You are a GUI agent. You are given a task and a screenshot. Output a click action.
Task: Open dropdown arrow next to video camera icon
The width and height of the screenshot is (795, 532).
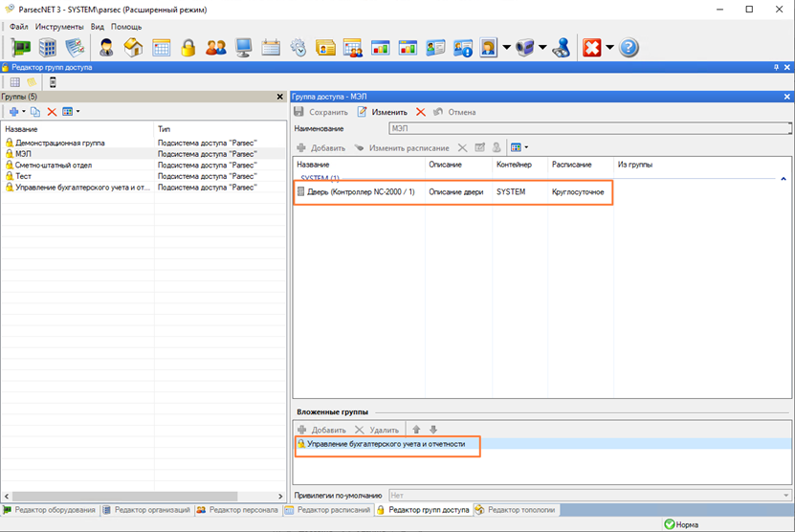(x=542, y=47)
